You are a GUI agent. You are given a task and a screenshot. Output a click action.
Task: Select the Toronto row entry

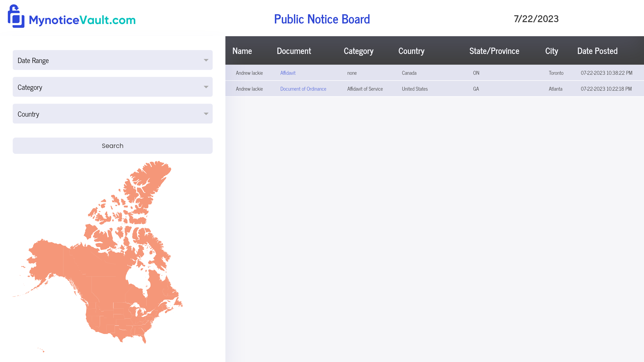click(556, 73)
